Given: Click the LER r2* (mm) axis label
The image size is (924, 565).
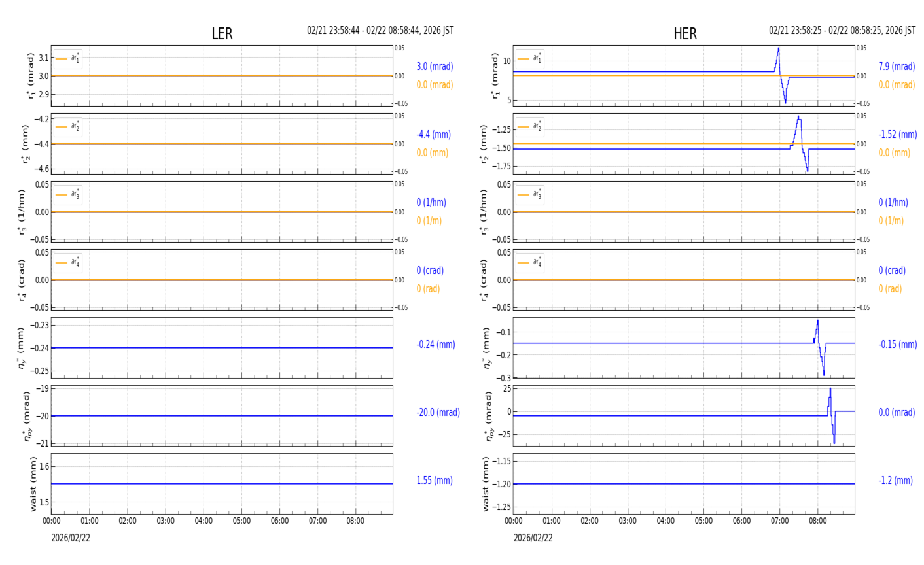Looking at the screenshot, I should coord(26,144).
